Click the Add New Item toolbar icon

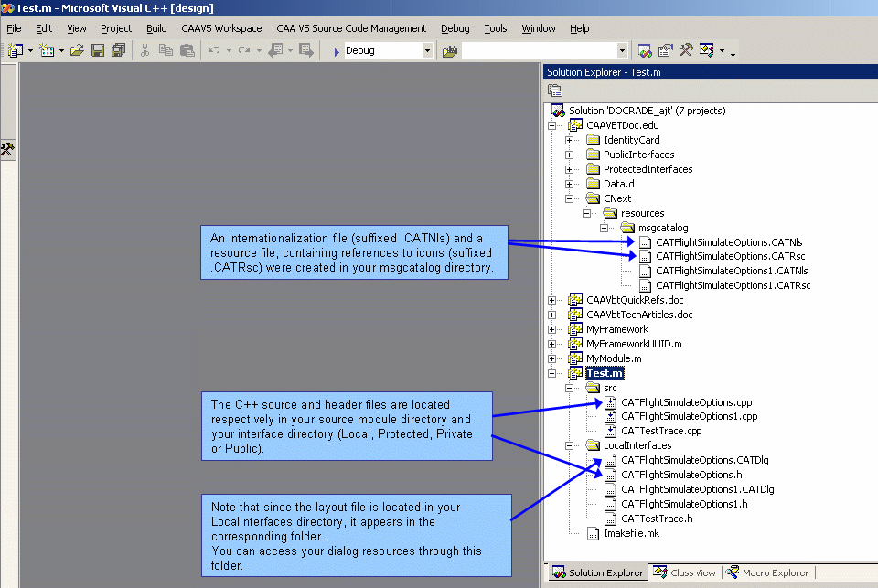pos(47,50)
